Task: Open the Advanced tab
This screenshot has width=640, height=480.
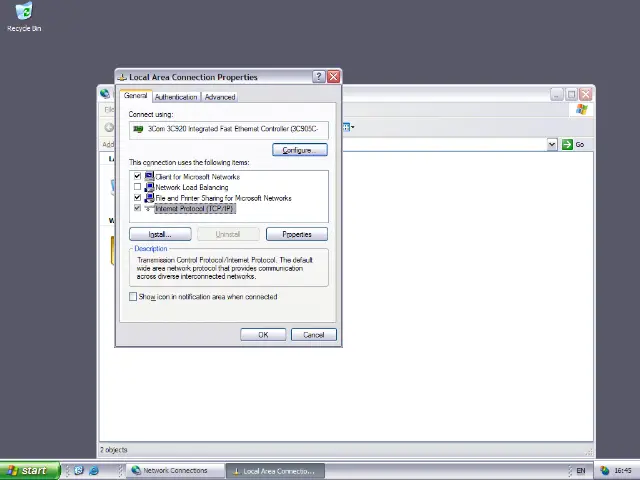Action: (x=220, y=97)
